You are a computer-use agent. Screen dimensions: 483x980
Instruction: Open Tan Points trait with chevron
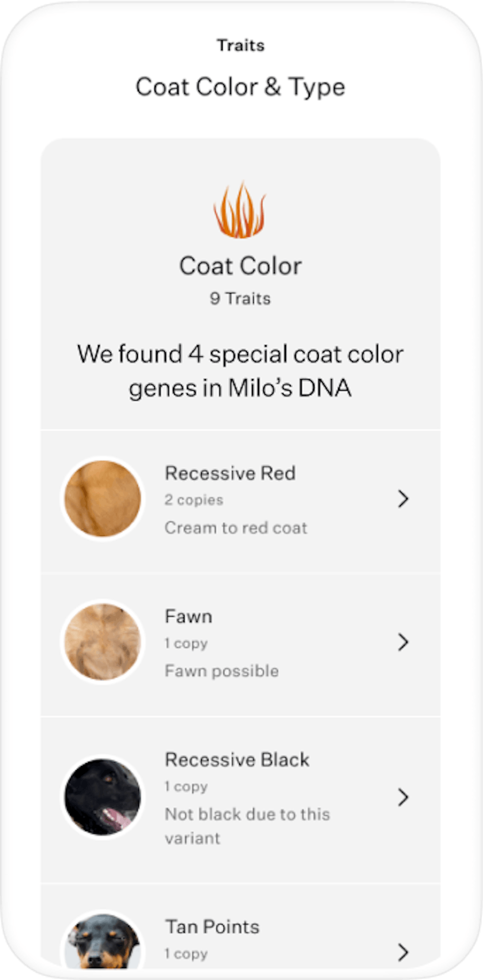point(403,953)
